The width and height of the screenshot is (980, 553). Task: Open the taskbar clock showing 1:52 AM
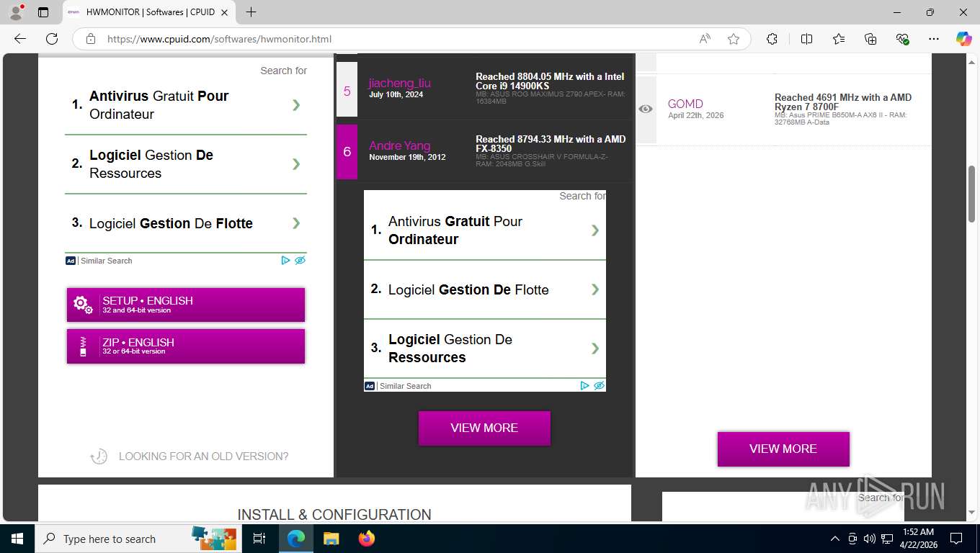pyautogui.click(x=917, y=539)
